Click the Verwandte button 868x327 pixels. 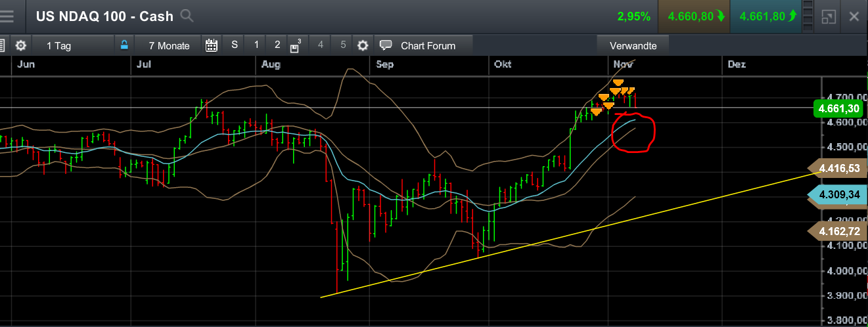coord(633,45)
